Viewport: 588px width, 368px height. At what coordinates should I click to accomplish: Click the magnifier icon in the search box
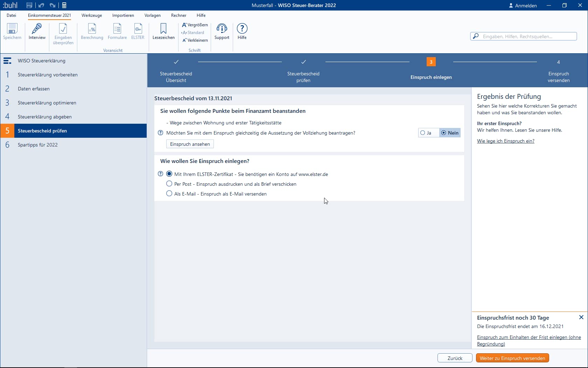point(476,36)
